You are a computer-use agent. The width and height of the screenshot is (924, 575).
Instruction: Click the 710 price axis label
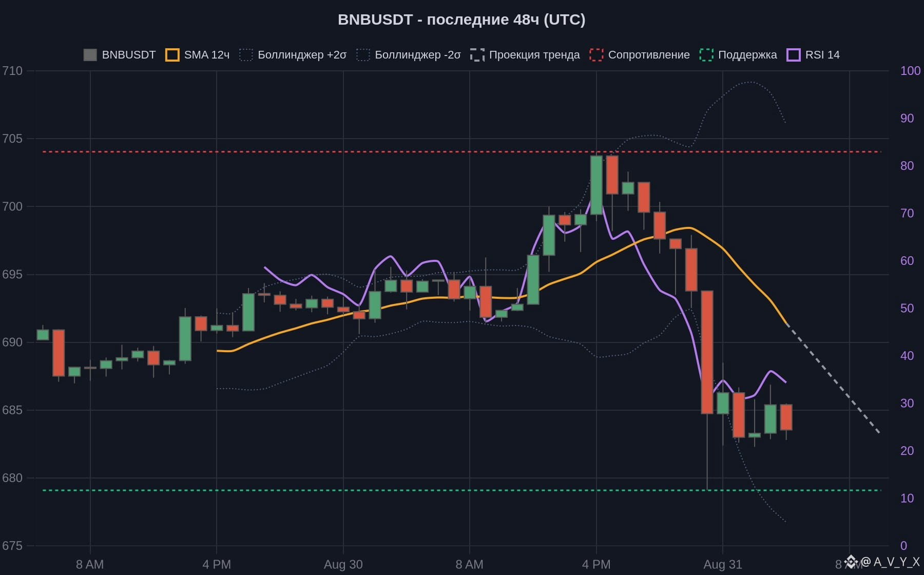coord(12,71)
